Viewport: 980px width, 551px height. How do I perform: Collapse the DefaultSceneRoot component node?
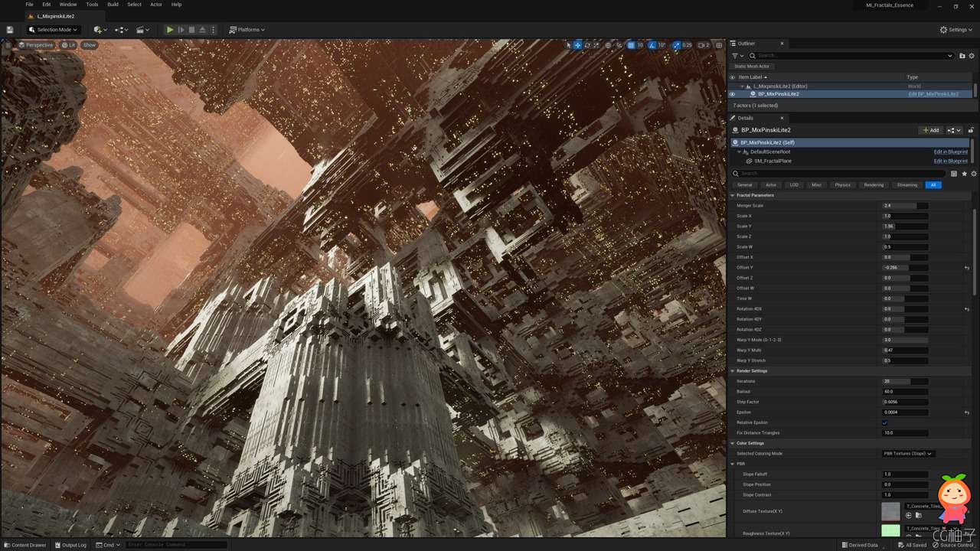click(x=740, y=152)
